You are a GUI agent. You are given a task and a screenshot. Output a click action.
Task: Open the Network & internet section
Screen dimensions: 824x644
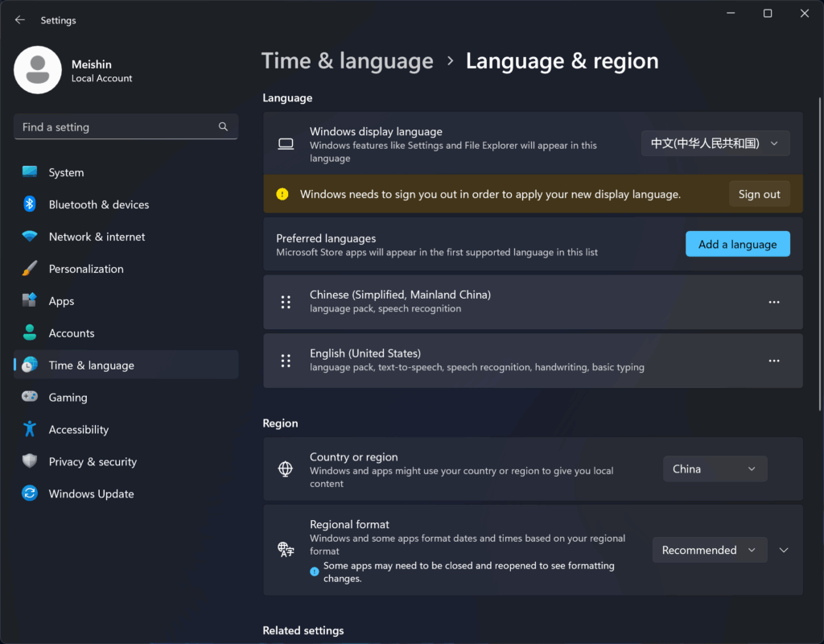[97, 237]
